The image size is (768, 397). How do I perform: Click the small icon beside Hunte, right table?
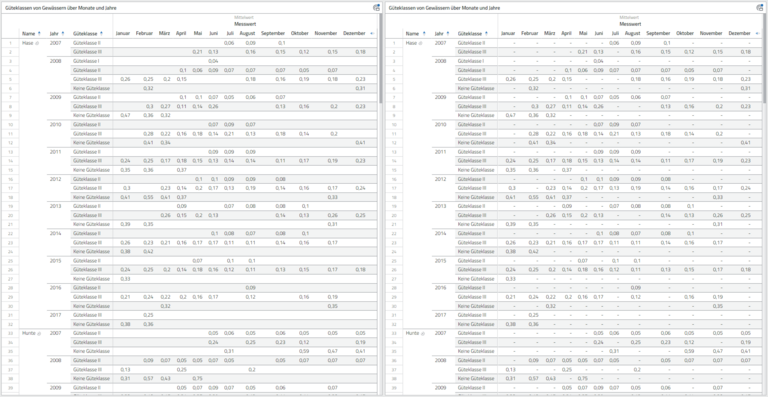point(422,333)
